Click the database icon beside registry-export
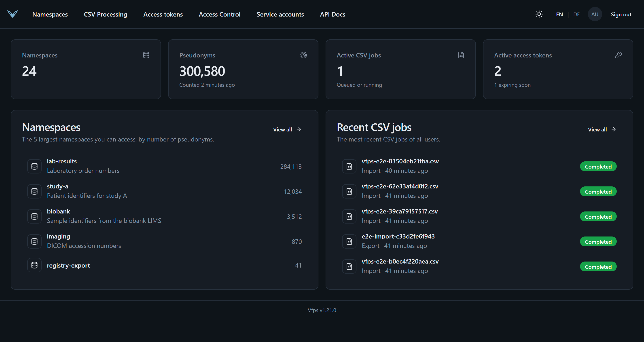 tap(34, 265)
